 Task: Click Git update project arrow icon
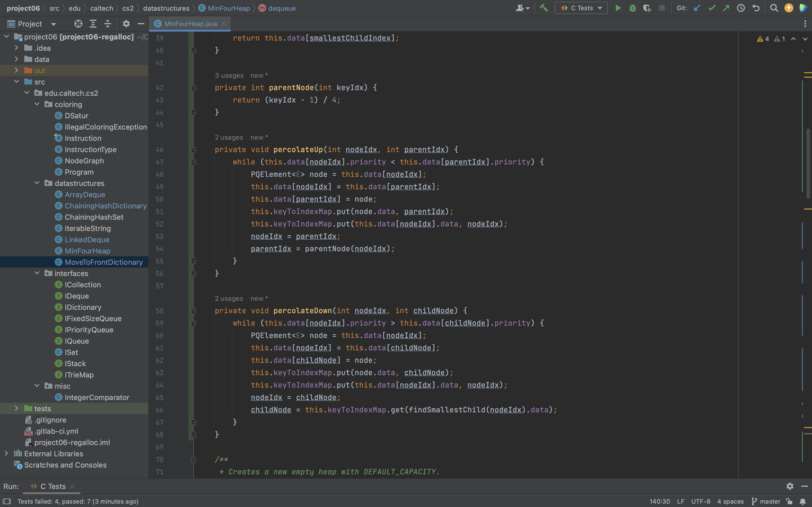pyautogui.click(x=697, y=8)
